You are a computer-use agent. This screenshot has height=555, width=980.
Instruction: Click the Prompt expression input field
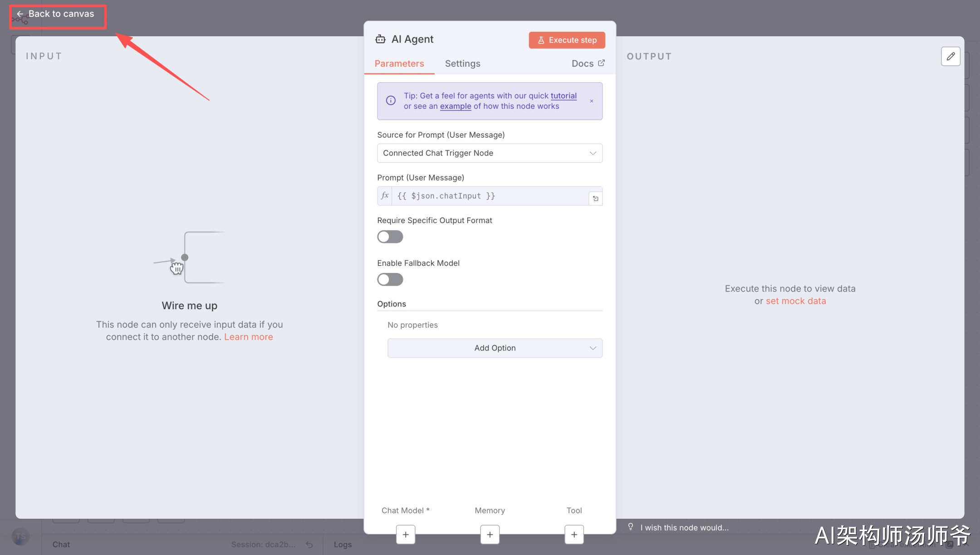point(489,196)
